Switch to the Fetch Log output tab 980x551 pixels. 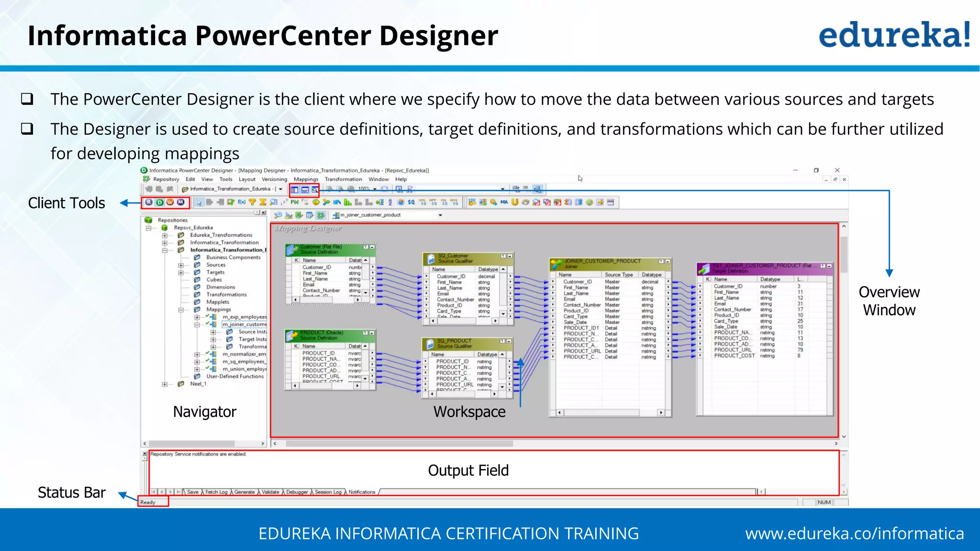[216, 492]
